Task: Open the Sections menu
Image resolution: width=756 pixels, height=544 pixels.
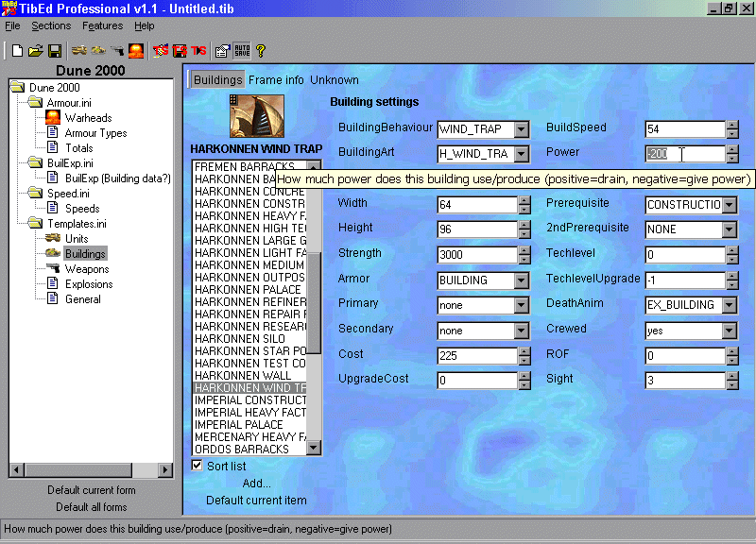Action: tap(51, 26)
